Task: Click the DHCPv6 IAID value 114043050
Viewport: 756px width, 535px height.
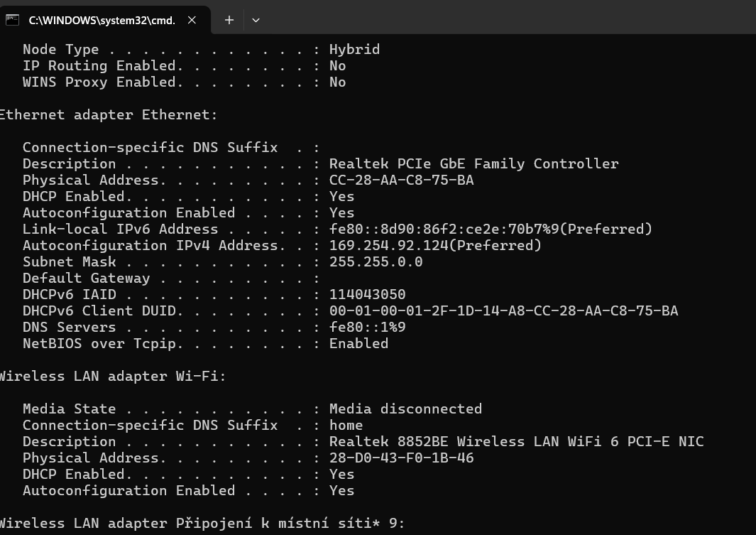Action: point(367,295)
